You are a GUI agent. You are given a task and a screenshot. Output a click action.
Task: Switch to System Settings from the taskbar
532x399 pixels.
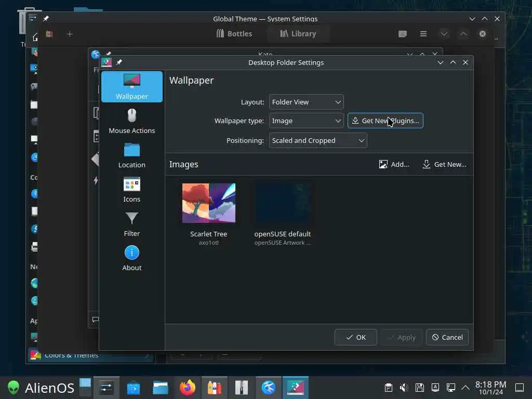click(106, 388)
